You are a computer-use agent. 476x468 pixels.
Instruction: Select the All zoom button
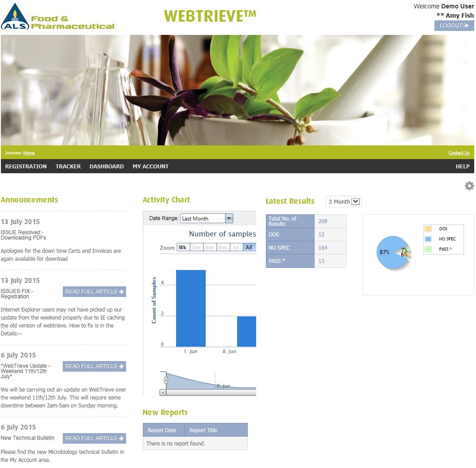click(x=249, y=247)
